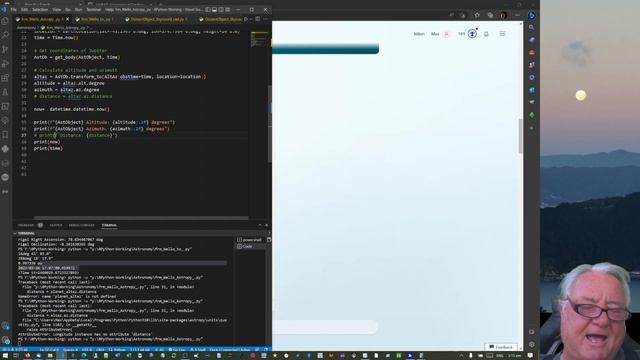Open the taskbar notification center icon
Viewport: 640px width, 360px height.
530,356
